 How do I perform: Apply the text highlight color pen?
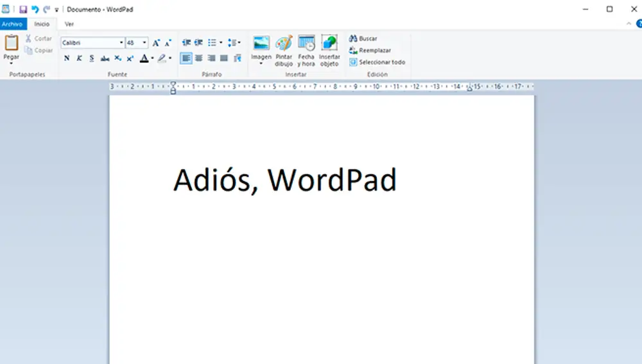tap(162, 58)
